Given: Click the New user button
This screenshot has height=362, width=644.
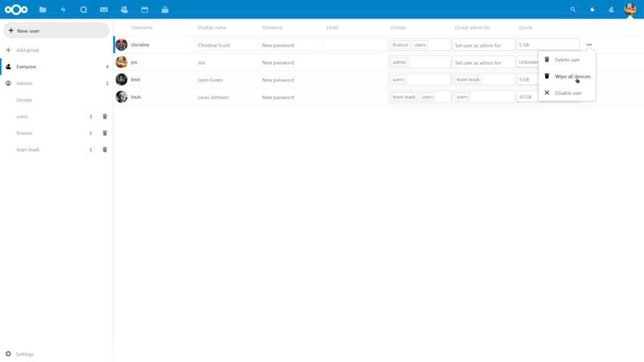Looking at the screenshot, I should 56,30.
